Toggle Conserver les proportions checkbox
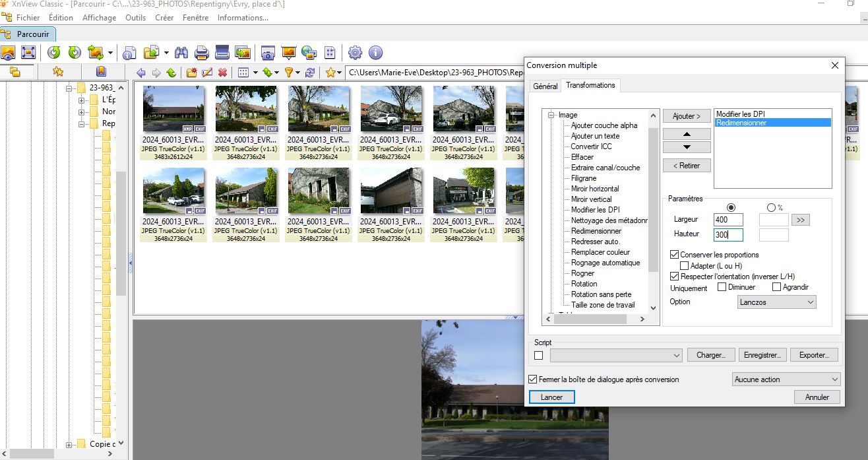 tap(675, 255)
